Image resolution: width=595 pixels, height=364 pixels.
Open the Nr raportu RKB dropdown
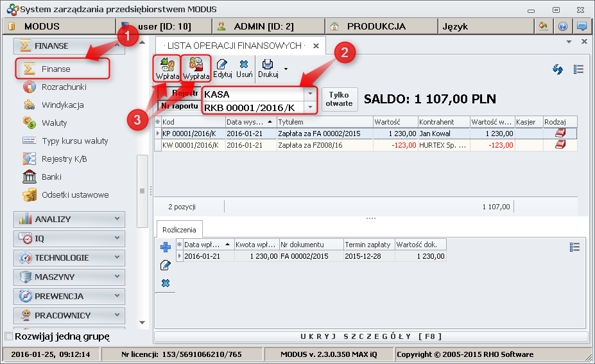(311, 107)
